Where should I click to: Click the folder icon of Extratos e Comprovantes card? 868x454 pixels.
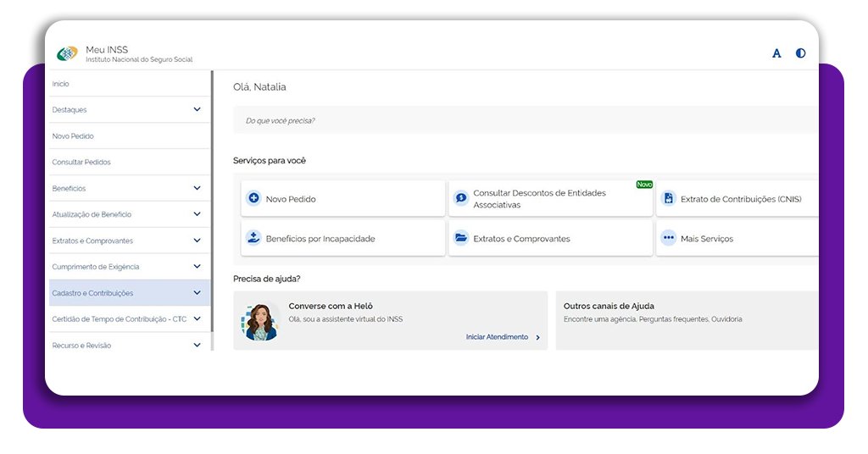(x=460, y=238)
